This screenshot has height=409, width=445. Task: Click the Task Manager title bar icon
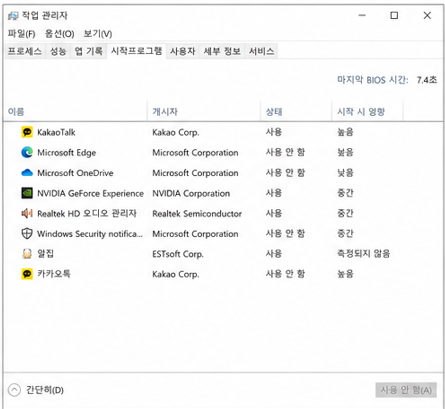pyautogui.click(x=13, y=15)
